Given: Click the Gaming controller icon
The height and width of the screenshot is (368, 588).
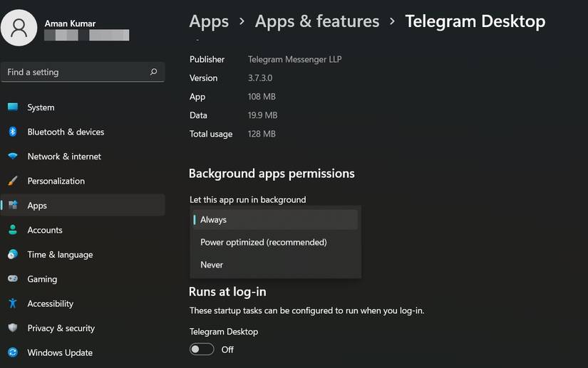Looking at the screenshot, I should 13,279.
